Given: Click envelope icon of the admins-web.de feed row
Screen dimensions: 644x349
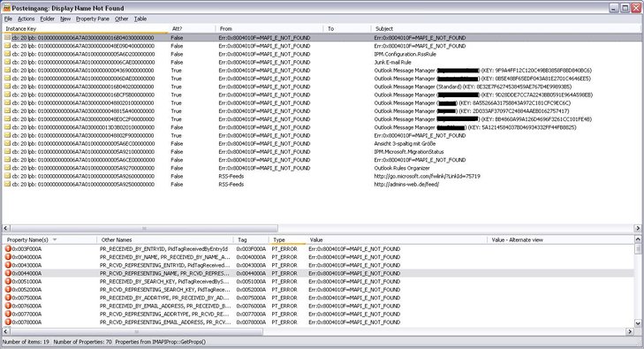Looking at the screenshot, I should [x=7, y=185].
